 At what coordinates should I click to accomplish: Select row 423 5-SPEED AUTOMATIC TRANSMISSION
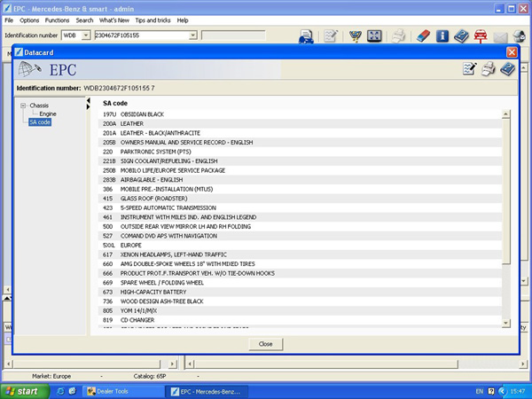[x=300, y=208]
